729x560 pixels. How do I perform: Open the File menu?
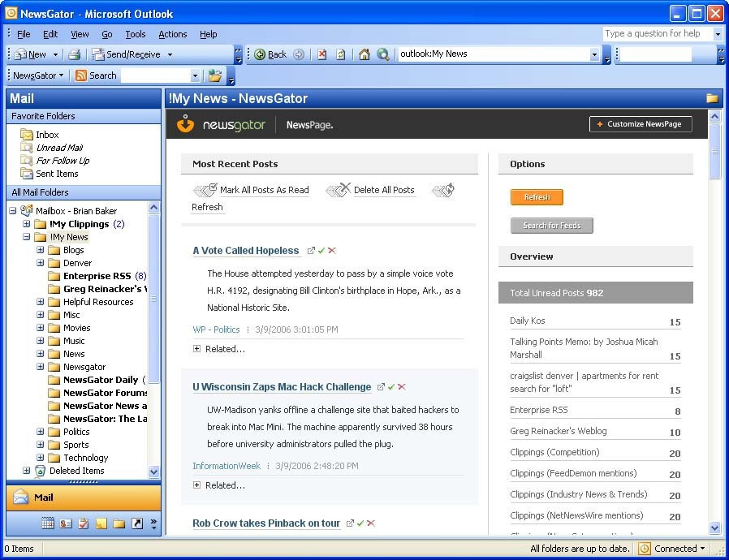(x=24, y=34)
